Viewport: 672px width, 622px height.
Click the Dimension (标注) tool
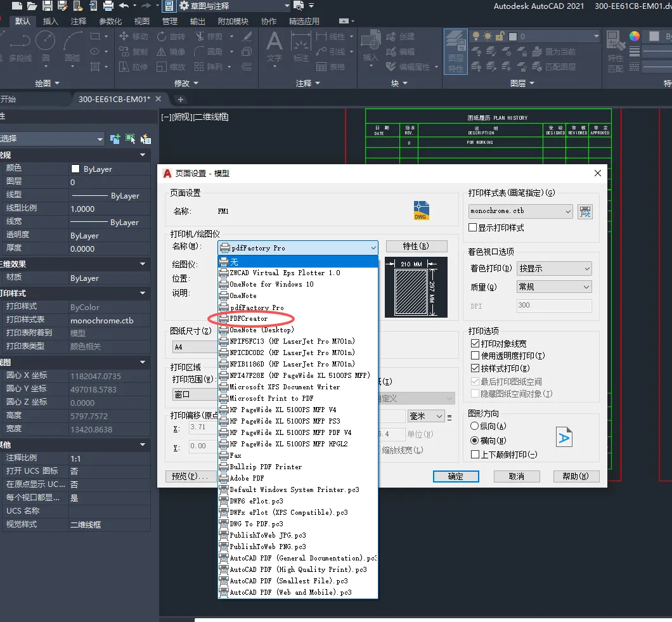click(x=301, y=47)
